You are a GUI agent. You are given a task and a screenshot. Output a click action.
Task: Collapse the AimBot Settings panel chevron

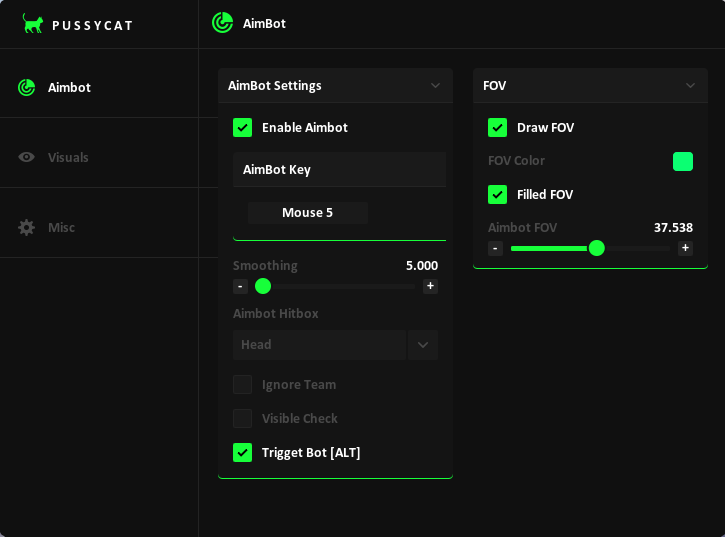pos(435,86)
